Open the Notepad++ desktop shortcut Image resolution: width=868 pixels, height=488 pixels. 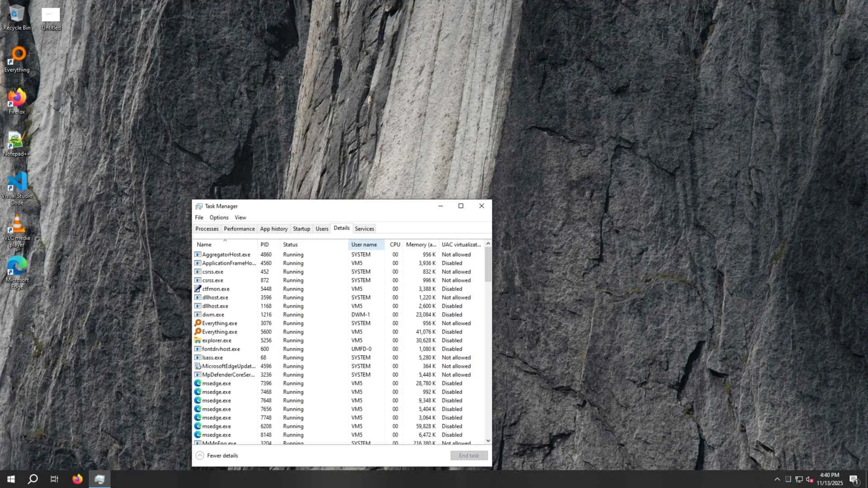point(17,143)
